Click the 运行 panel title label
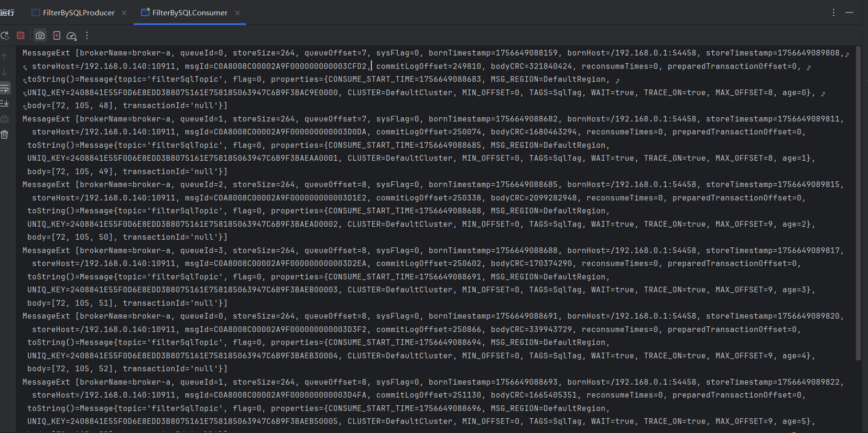The height and width of the screenshot is (433, 868). point(7,13)
